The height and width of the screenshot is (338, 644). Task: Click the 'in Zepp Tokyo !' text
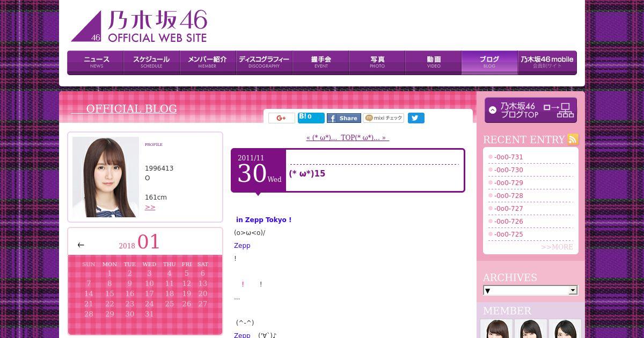(x=264, y=219)
